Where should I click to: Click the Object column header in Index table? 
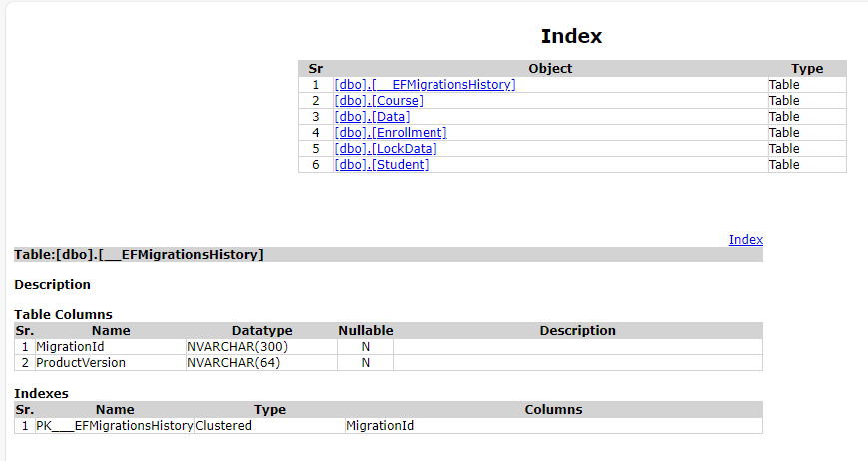click(x=550, y=69)
